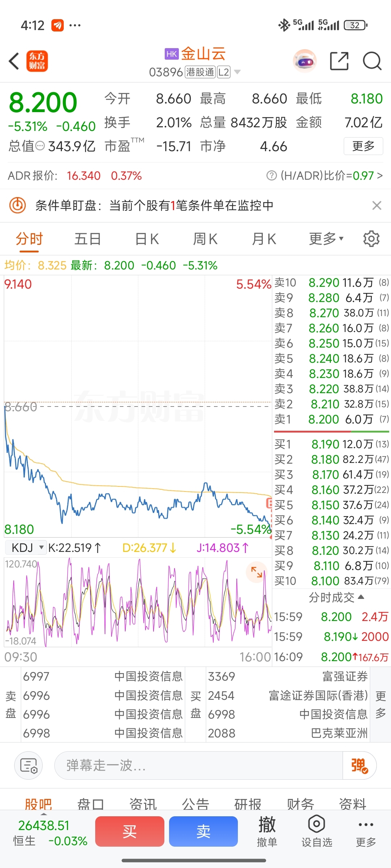Screen dimensions: 391x868
Task: Open the H/ADR ratio help icon
Action: (x=271, y=176)
